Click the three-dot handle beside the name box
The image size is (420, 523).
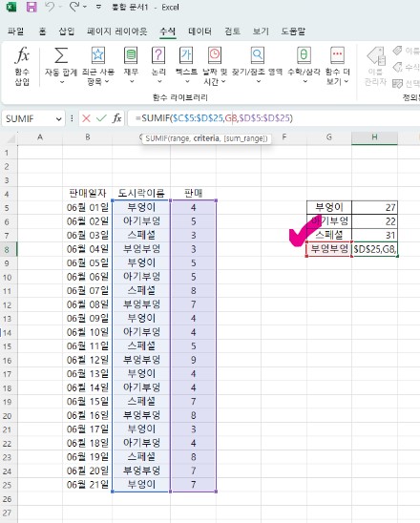[x=72, y=118]
